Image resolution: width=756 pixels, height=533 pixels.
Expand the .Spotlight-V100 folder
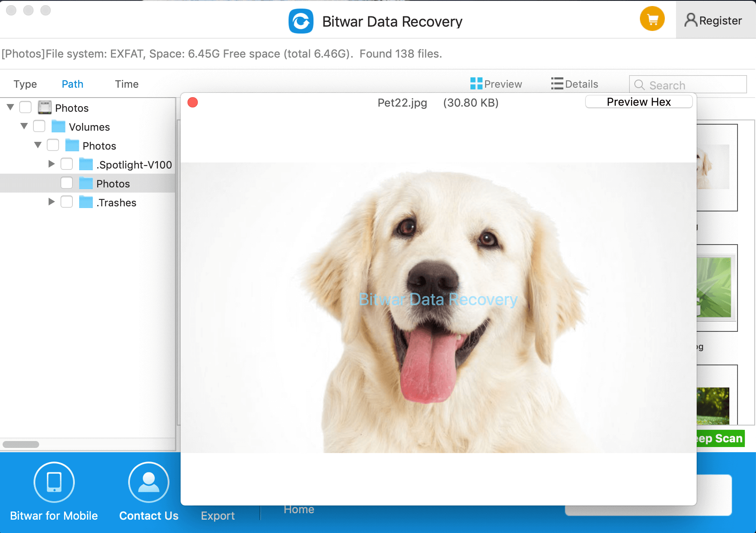52,164
